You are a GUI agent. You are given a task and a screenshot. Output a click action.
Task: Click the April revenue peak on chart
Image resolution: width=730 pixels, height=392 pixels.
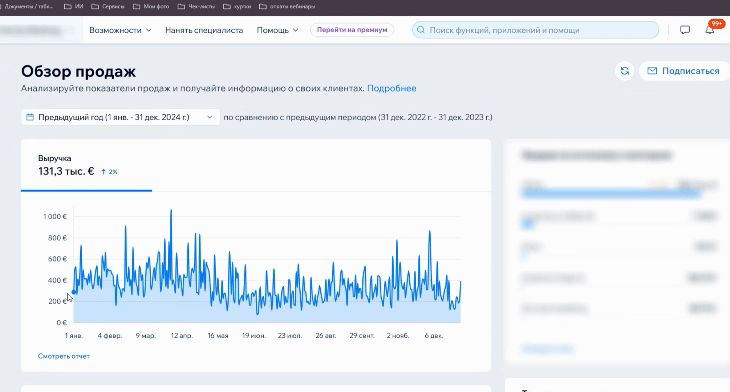[171, 210]
